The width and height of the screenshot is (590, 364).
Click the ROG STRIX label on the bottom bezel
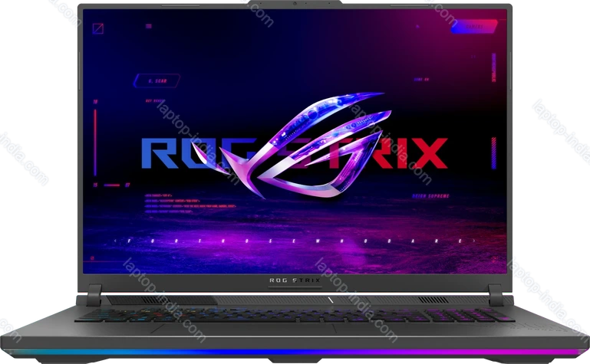tap(295, 281)
